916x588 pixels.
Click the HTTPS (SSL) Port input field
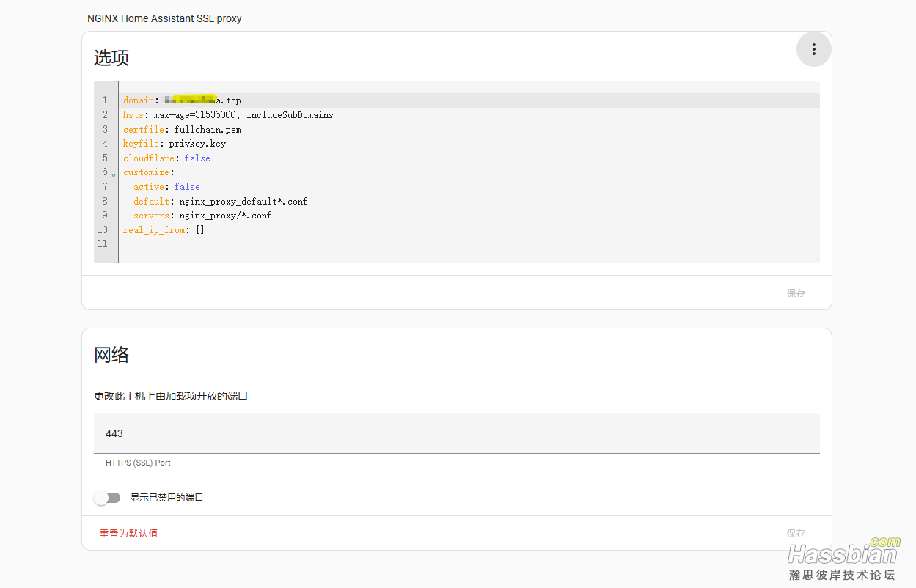pyautogui.click(x=456, y=433)
